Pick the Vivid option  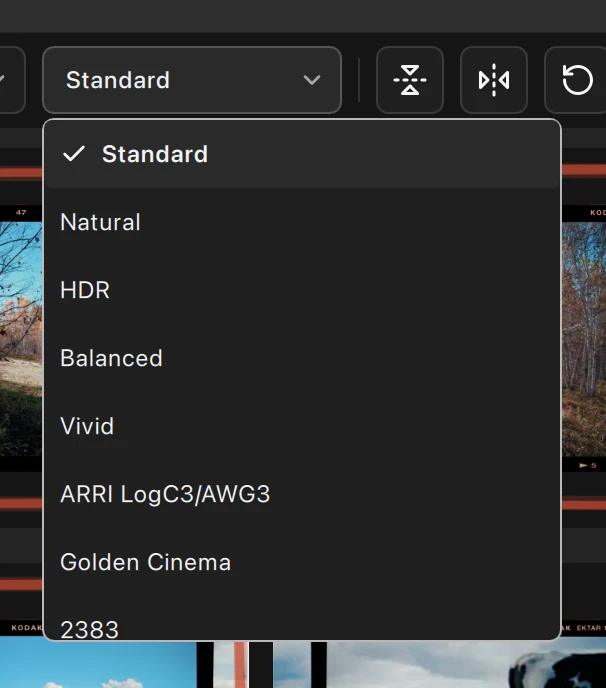(302, 426)
